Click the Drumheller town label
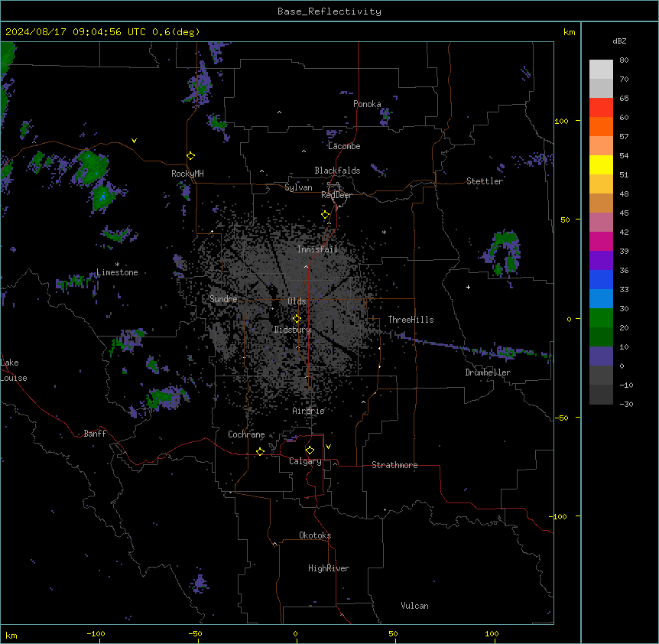Viewport: 659px width, 644px height. (x=488, y=372)
